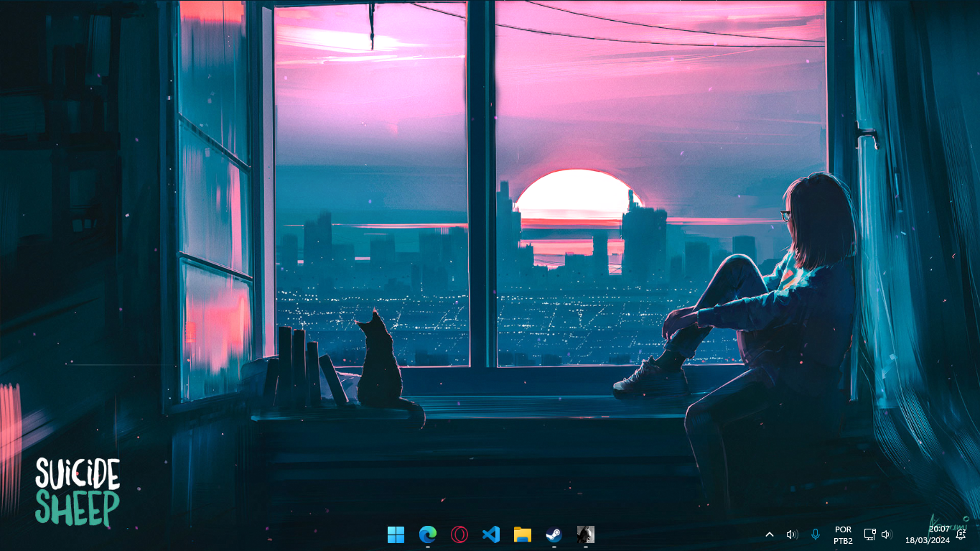The width and height of the screenshot is (980, 551).
Task: Click the setting sun on the wallpaper
Action: point(574,193)
